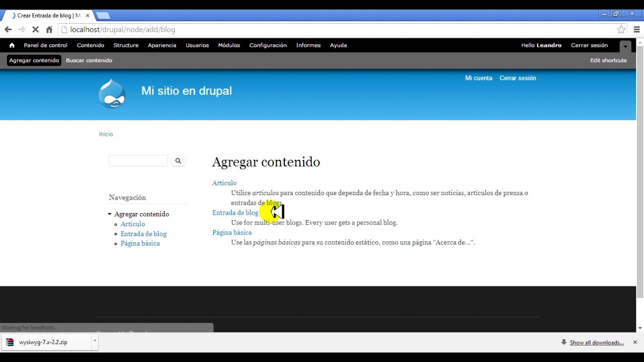This screenshot has height=362, width=644.
Task: Select Artículo in the Navegación sidebar
Action: pos(133,224)
